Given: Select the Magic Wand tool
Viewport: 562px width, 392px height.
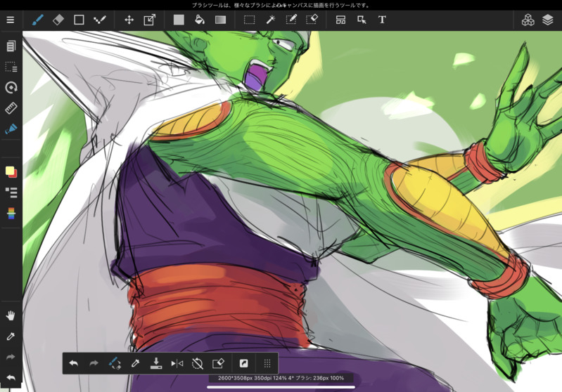Looking at the screenshot, I should coord(270,20).
